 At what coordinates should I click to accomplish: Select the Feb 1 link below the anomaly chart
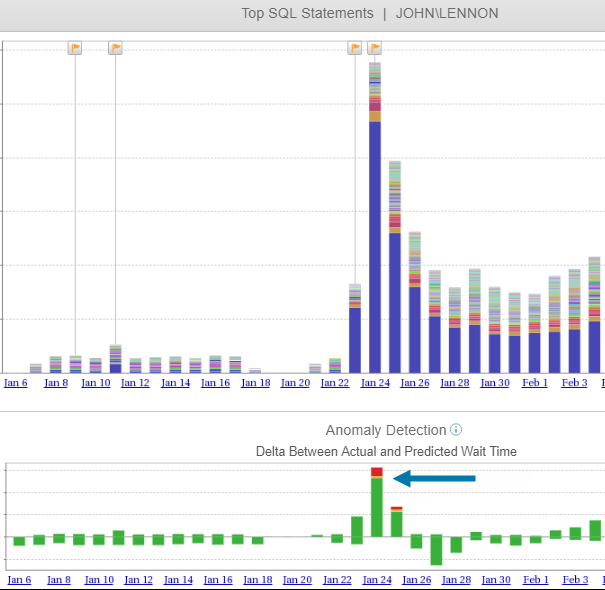click(x=535, y=580)
